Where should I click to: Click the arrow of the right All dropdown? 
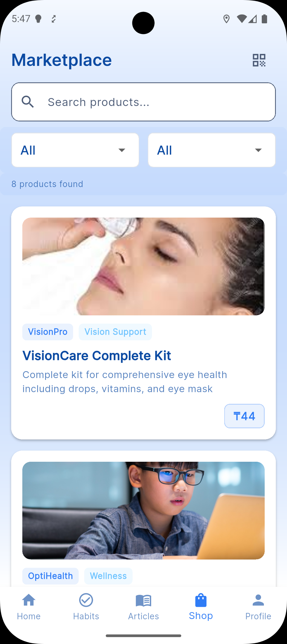point(258,150)
